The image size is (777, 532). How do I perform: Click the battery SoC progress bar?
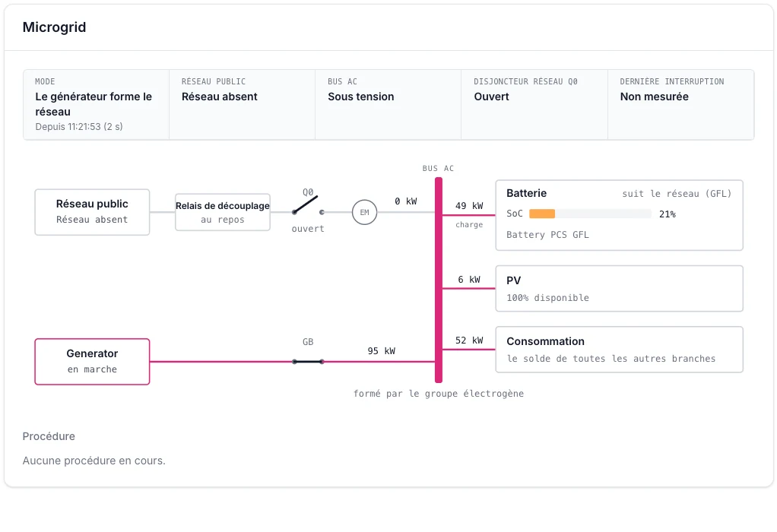click(x=590, y=214)
